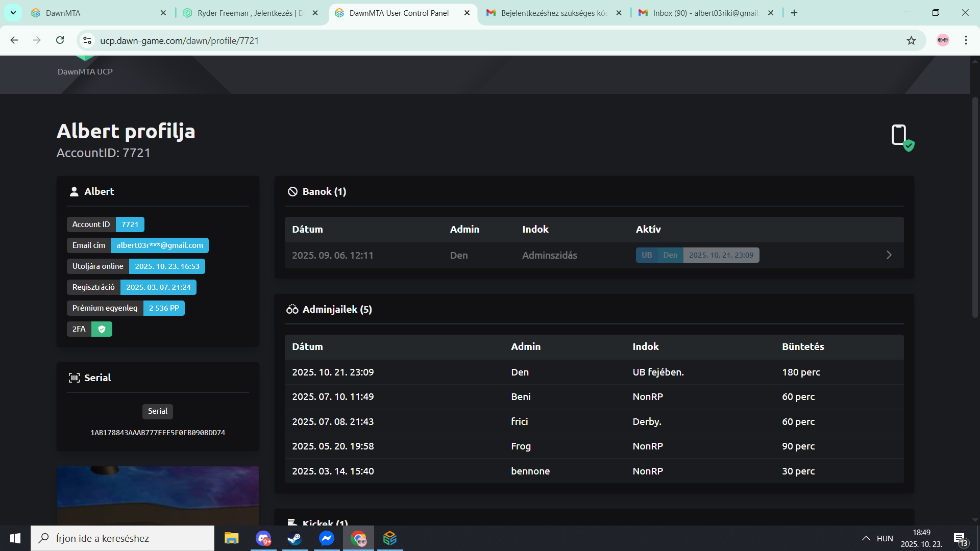Bookmark this page with star icon

911,40
